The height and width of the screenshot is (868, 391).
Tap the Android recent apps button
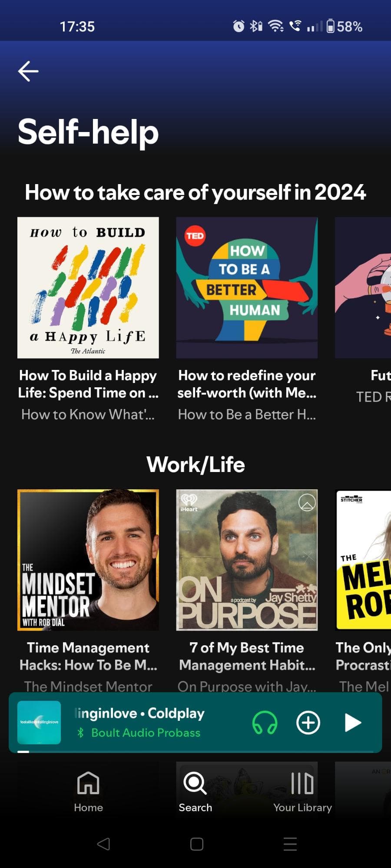pos(290,844)
